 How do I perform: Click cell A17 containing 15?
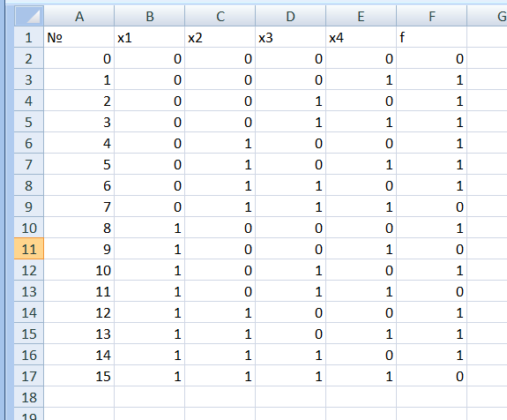79,376
